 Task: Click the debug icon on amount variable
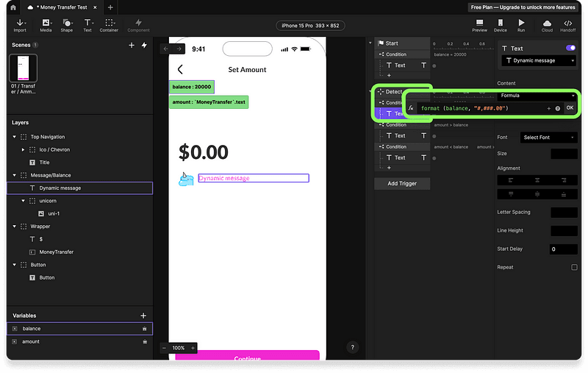145,342
